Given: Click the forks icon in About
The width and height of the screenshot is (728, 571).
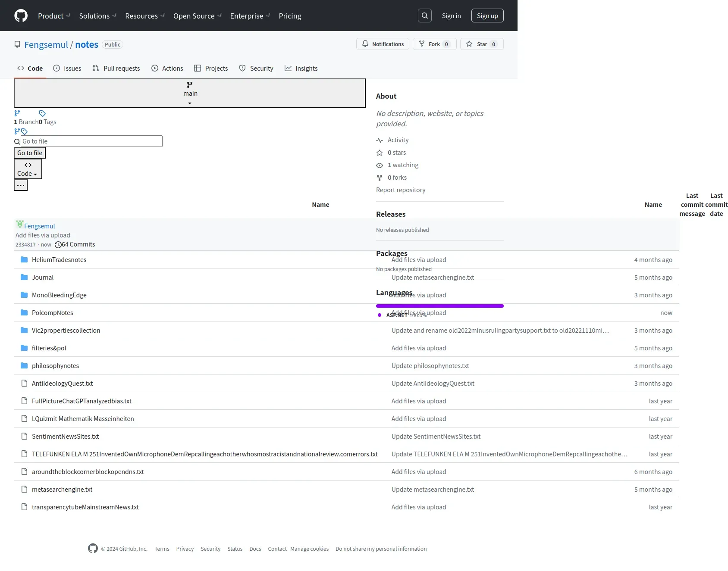Looking at the screenshot, I should (380, 178).
